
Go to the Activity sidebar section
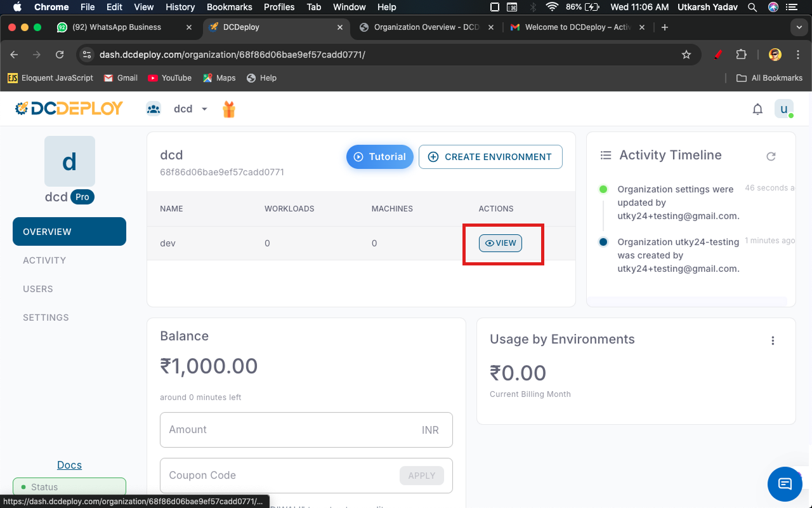44,260
